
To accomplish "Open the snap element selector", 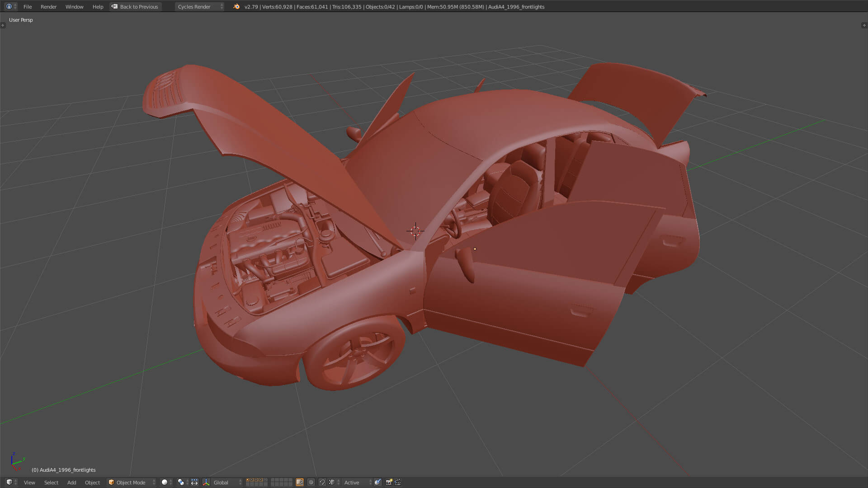I will click(x=334, y=482).
